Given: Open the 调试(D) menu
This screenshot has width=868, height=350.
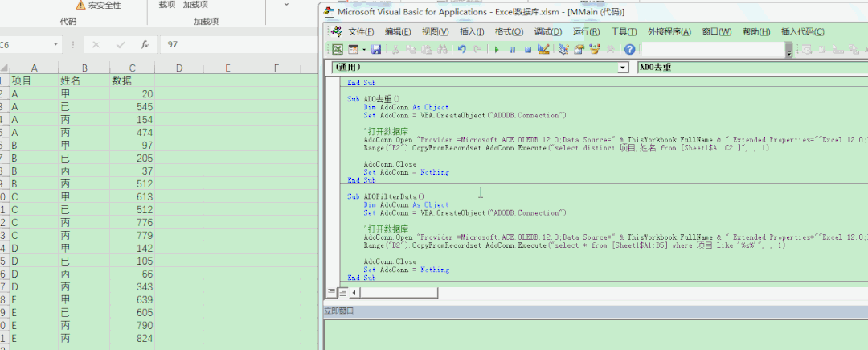Looking at the screenshot, I should [547, 31].
